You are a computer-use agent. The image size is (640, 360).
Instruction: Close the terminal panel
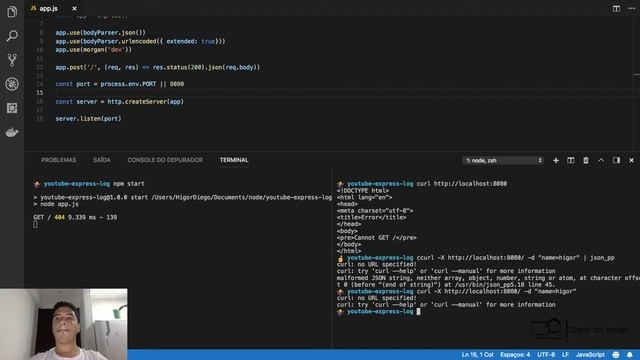click(x=631, y=160)
